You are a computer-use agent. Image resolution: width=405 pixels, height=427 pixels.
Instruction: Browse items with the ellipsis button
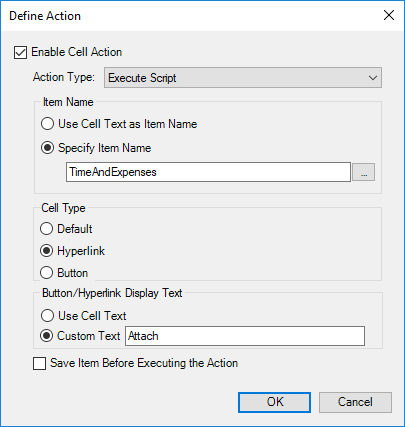[363, 172]
